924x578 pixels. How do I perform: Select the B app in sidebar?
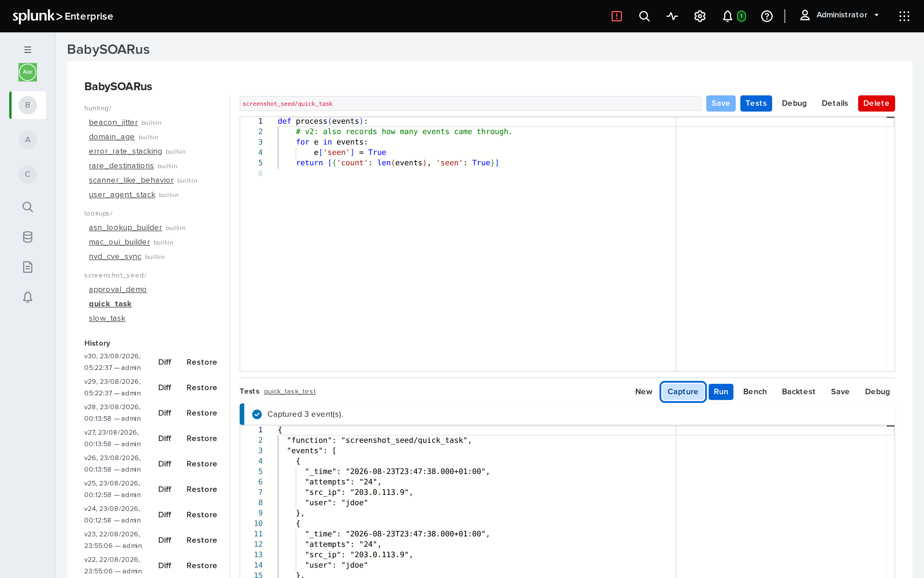pyautogui.click(x=27, y=105)
